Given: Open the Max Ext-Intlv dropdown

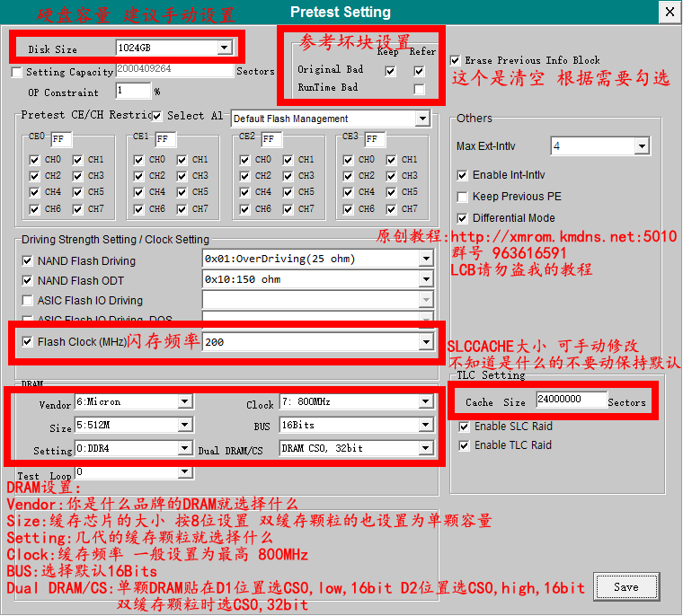Looking at the screenshot, I should click(642, 146).
